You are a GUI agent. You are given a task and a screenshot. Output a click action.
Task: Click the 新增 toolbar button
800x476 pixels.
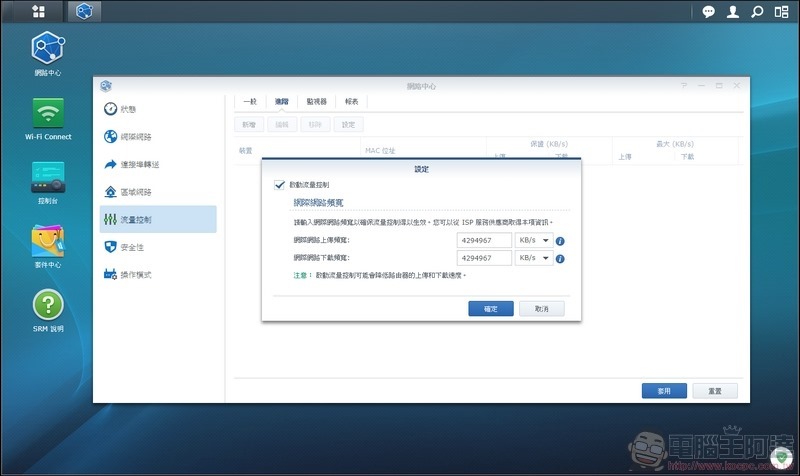249,124
